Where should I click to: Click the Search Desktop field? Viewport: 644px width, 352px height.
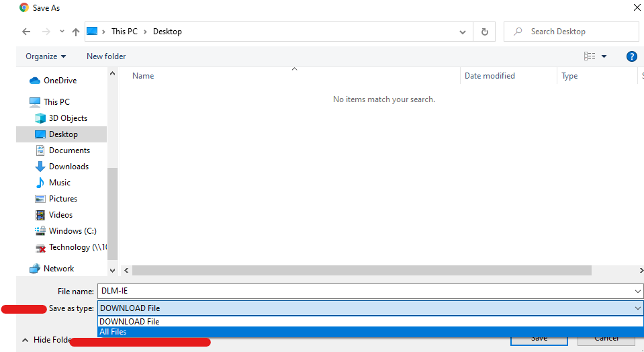[x=571, y=32]
